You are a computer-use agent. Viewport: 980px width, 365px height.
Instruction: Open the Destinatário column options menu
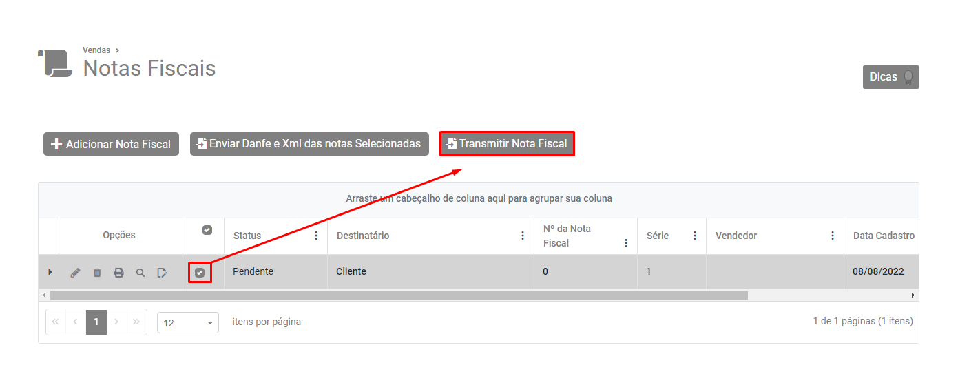523,236
